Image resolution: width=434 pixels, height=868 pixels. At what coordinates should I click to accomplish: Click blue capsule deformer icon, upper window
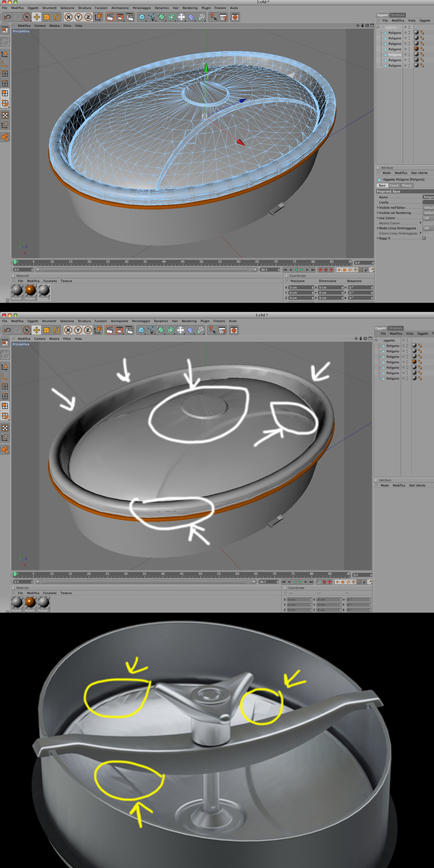coord(191,17)
